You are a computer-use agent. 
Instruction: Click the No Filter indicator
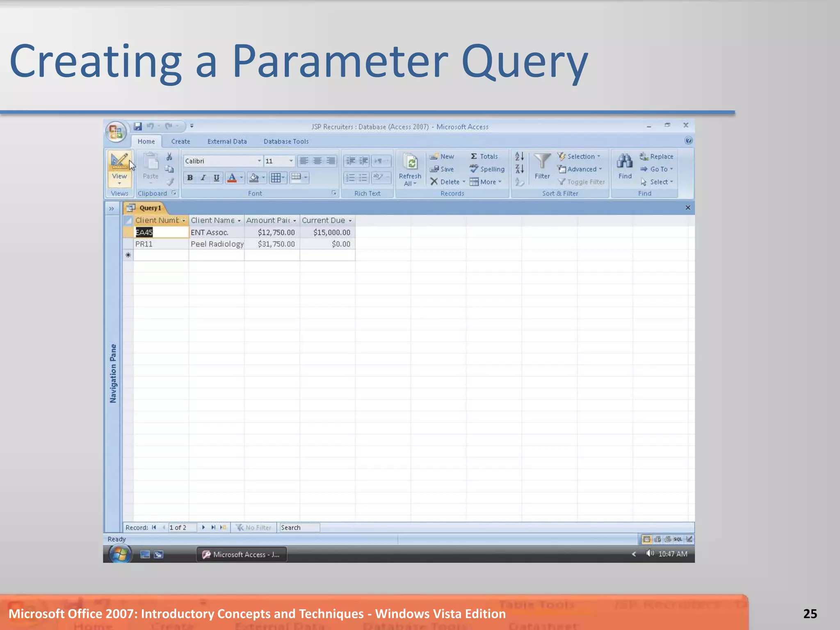coord(254,527)
